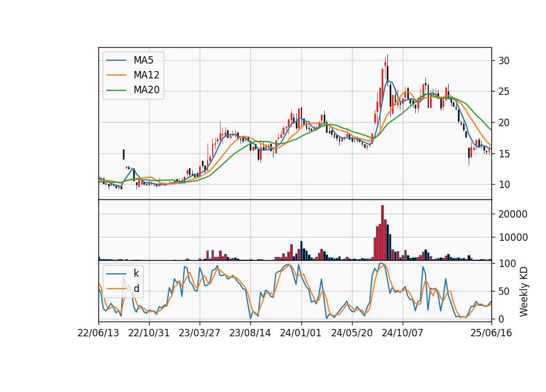Click the 22/10/31 date label
546x392 pixels.
[x=149, y=333]
